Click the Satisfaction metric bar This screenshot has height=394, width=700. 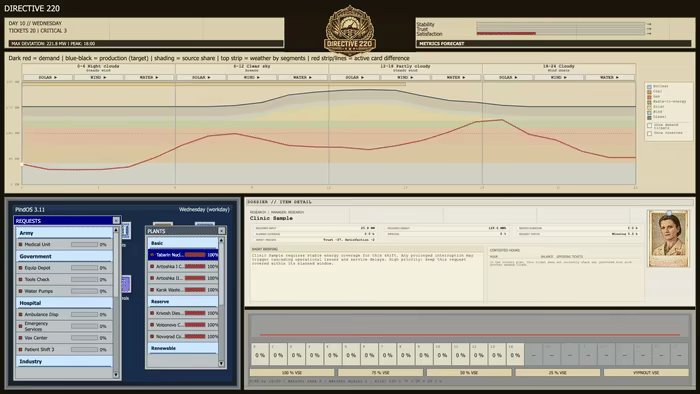pyautogui.click(x=560, y=33)
